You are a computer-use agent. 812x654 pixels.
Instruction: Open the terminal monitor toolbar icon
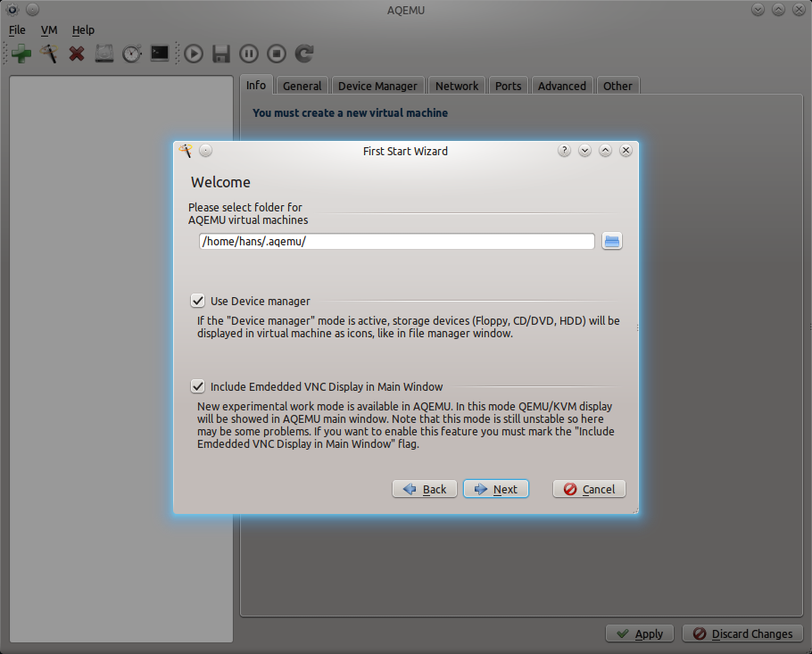pyautogui.click(x=160, y=53)
